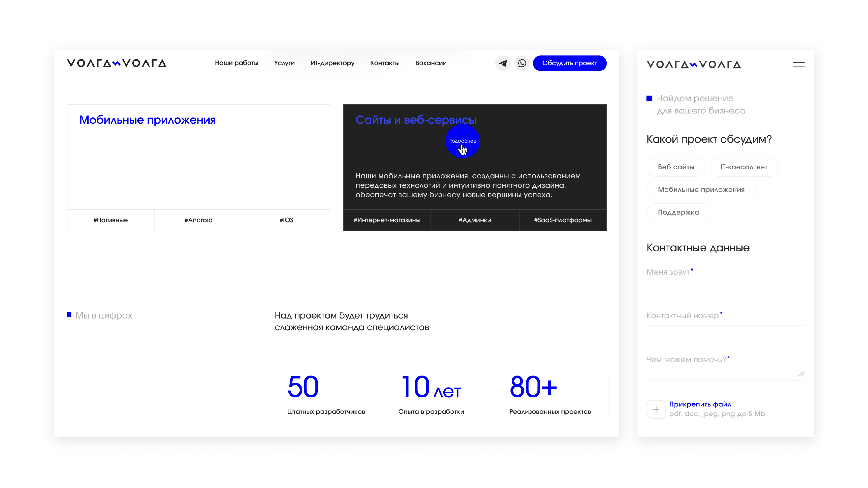The width and height of the screenshot is (868, 488).
Task: Click the VOLGA-VOLGA logo in desktop header
Action: pyautogui.click(x=117, y=63)
